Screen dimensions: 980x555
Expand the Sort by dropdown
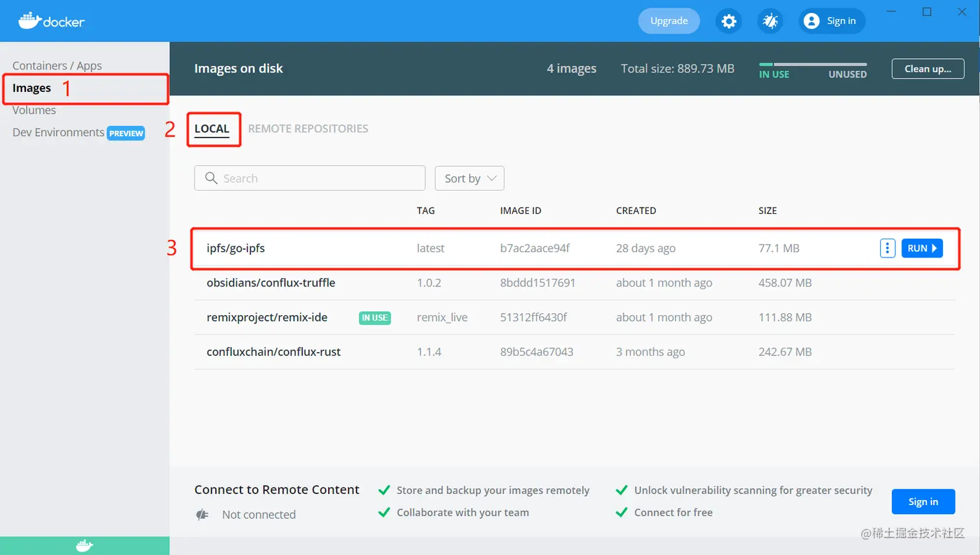coord(469,178)
